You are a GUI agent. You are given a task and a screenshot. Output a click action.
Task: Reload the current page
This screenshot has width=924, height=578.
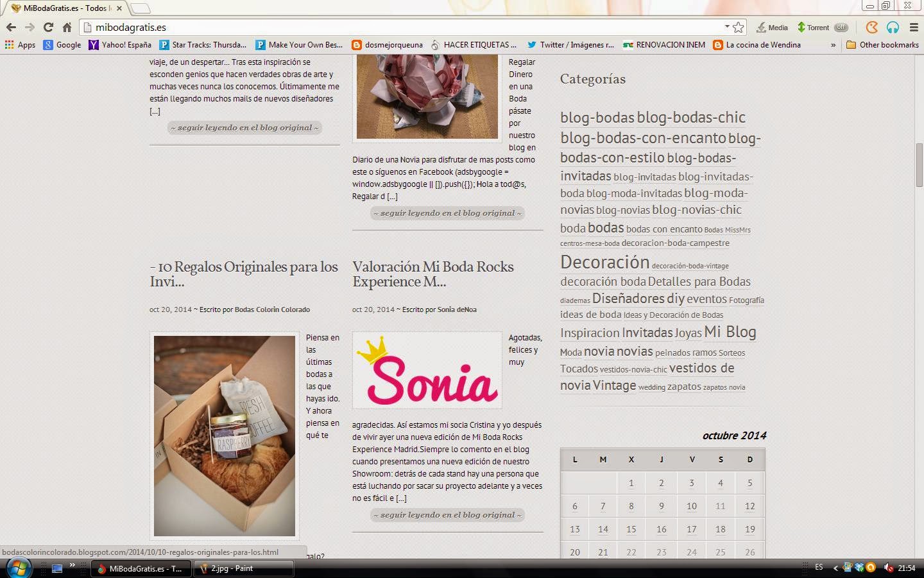click(x=48, y=27)
